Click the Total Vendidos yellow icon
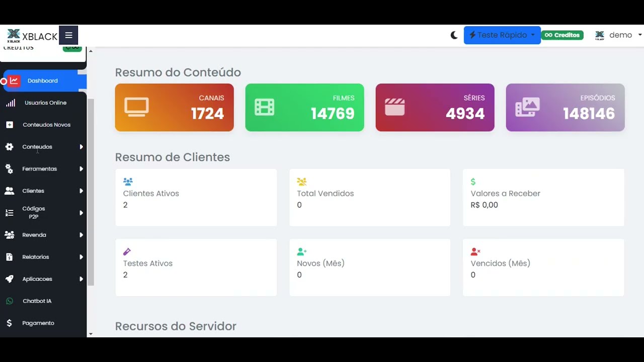 pyautogui.click(x=301, y=182)
